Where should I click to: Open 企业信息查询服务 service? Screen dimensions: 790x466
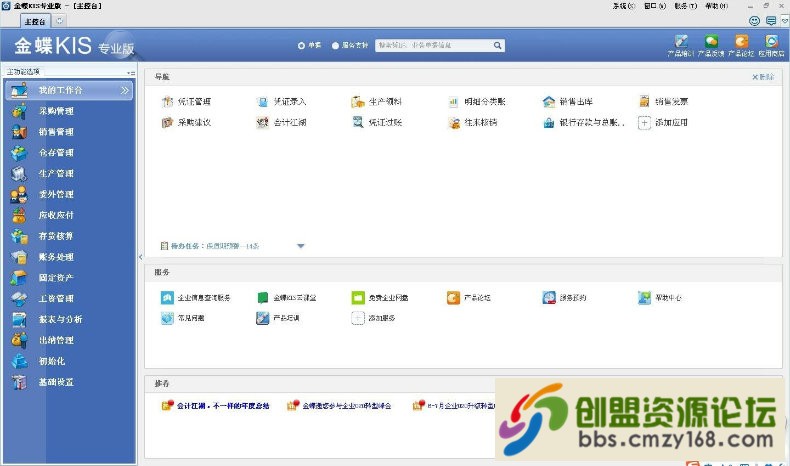[x=195, y=298]
